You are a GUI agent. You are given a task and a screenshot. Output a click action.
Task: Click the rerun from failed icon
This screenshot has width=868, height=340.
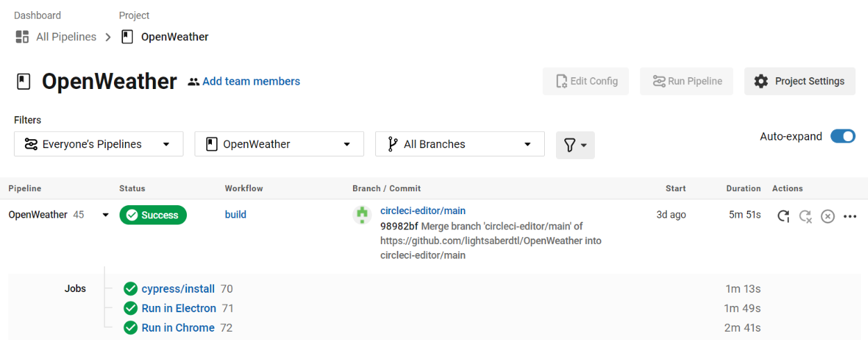(x=805, y=216)
